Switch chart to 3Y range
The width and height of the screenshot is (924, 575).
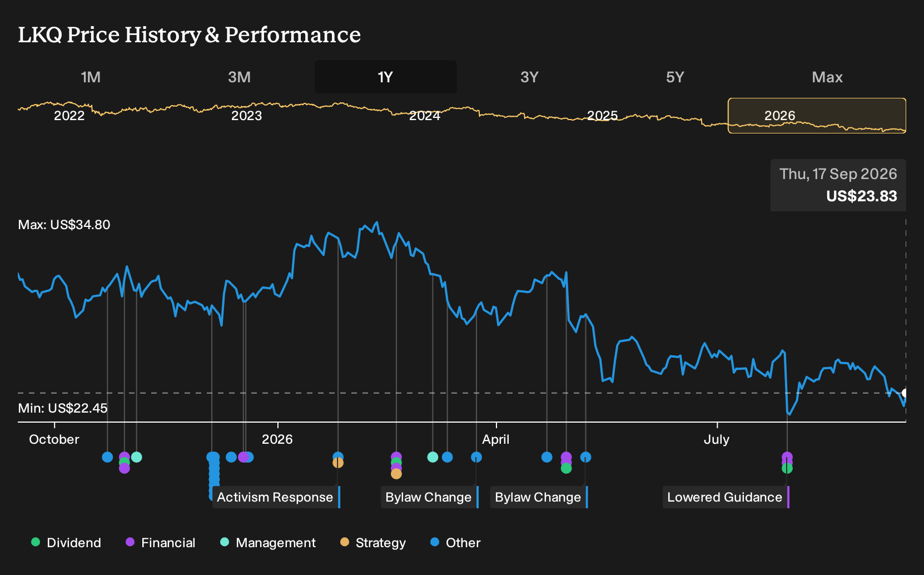pyautogui.click(x=529, y=77)
